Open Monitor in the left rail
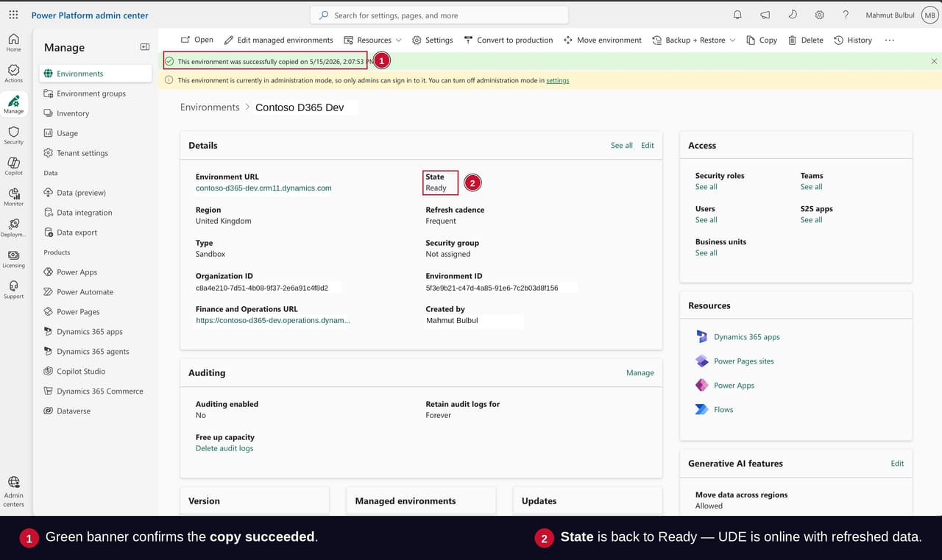This screenshot has width=942, height=560. point(13,197)
